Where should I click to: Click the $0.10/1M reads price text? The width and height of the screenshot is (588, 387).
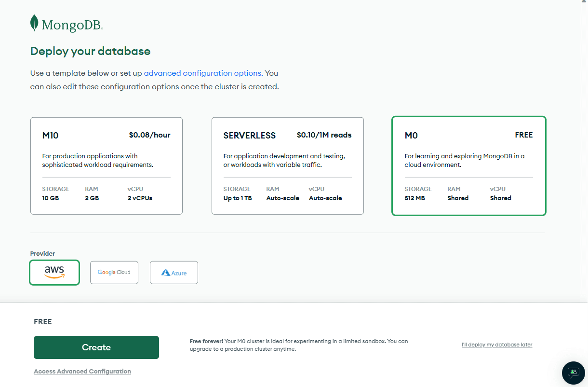pos(324,135)
